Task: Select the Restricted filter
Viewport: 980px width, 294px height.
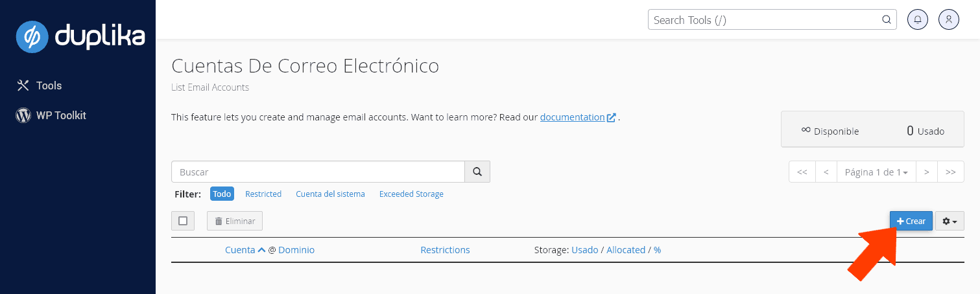Action: 263,194
